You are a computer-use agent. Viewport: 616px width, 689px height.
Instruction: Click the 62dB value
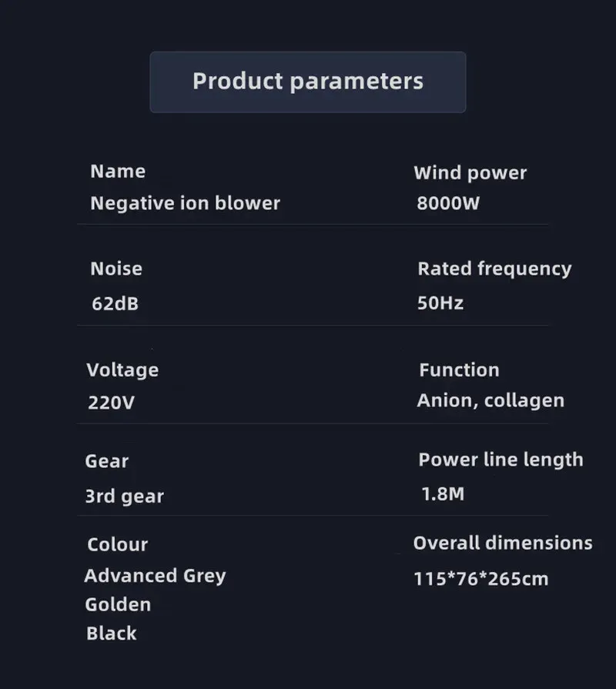(x=115, y=303)
